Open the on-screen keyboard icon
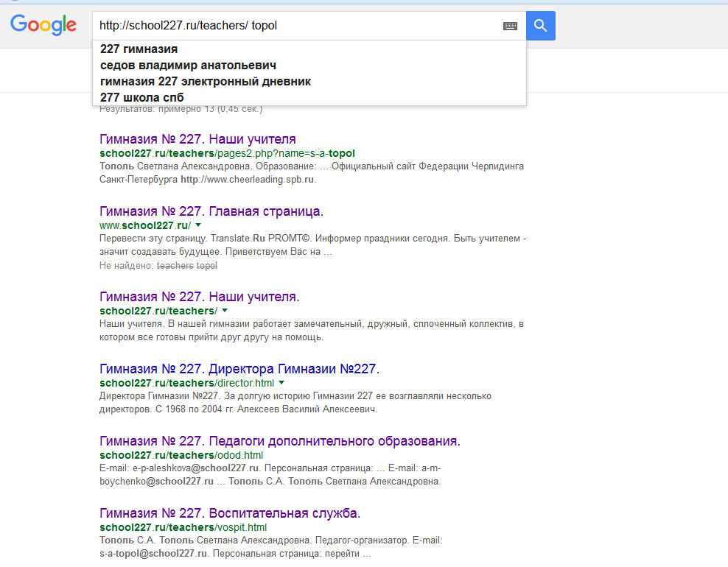Image resolution: width=728 pixels, height=567 pixels. coord(510,26)
